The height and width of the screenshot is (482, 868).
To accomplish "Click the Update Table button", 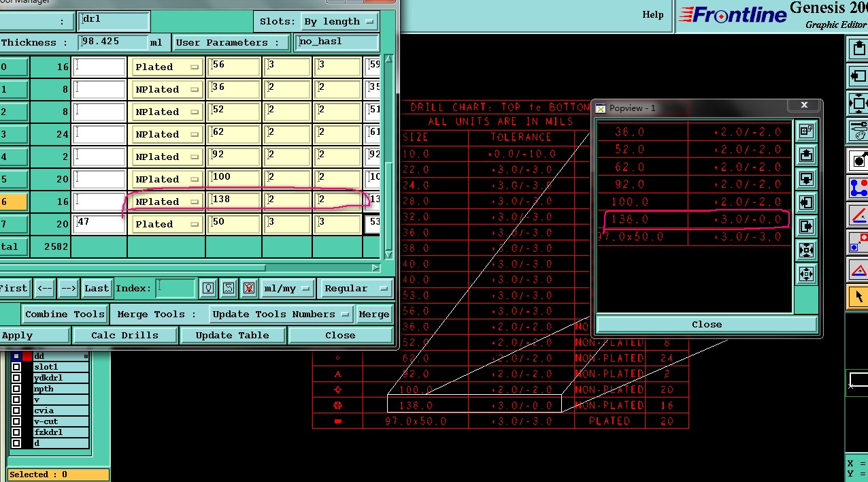I will point(233,335).
